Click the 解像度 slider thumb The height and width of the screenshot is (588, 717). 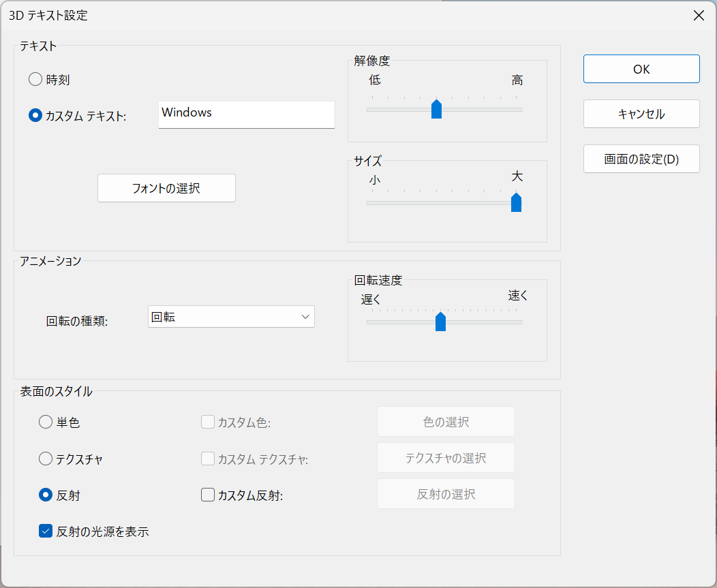pyautogui.click(x=437, y=109)
